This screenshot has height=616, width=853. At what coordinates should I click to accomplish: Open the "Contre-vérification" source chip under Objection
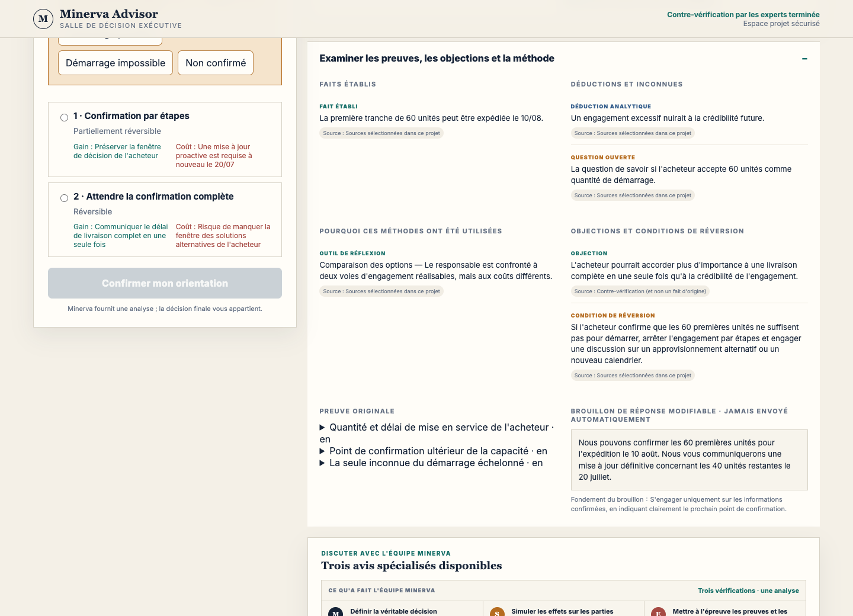(x=640, y=291)
